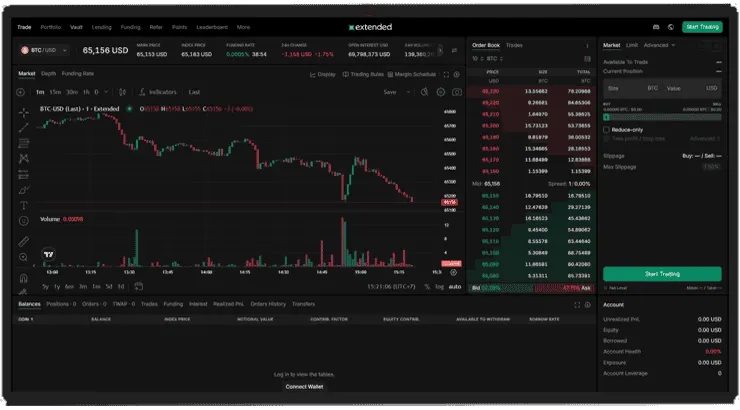The width and height of the screenshot is (740, 410).
Task: Open the BTC/USD market selector dropdown
Action: click(x=44, y=50)
